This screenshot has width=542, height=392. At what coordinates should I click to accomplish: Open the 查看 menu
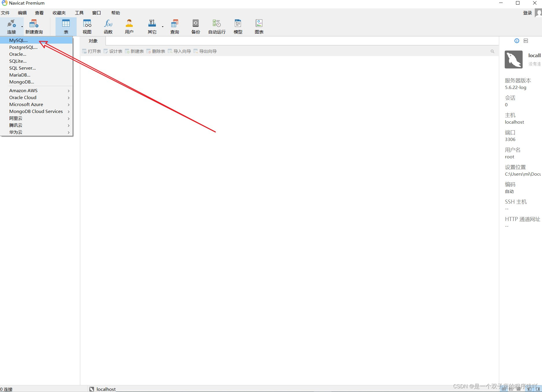(x=39, y=13)
